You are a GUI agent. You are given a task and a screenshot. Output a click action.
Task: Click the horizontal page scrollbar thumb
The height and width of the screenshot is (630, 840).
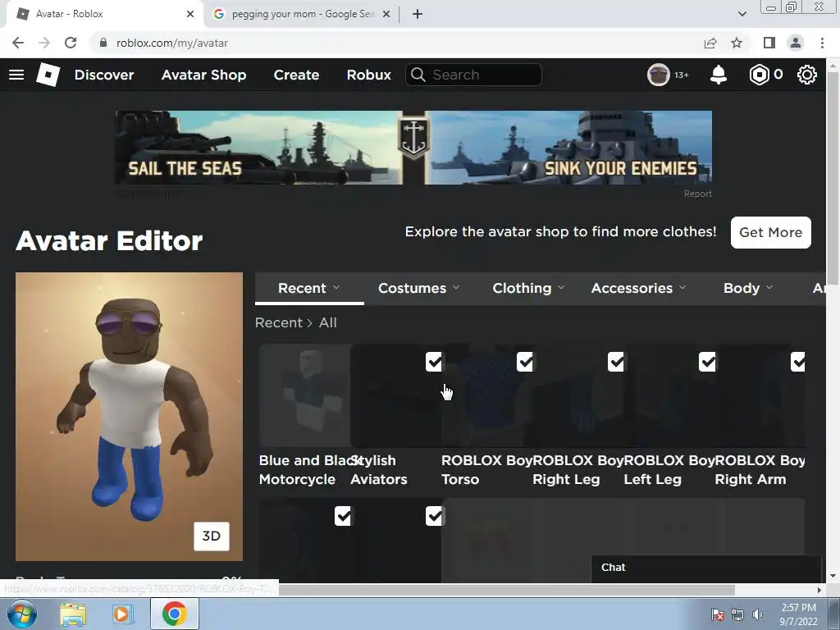506,590
